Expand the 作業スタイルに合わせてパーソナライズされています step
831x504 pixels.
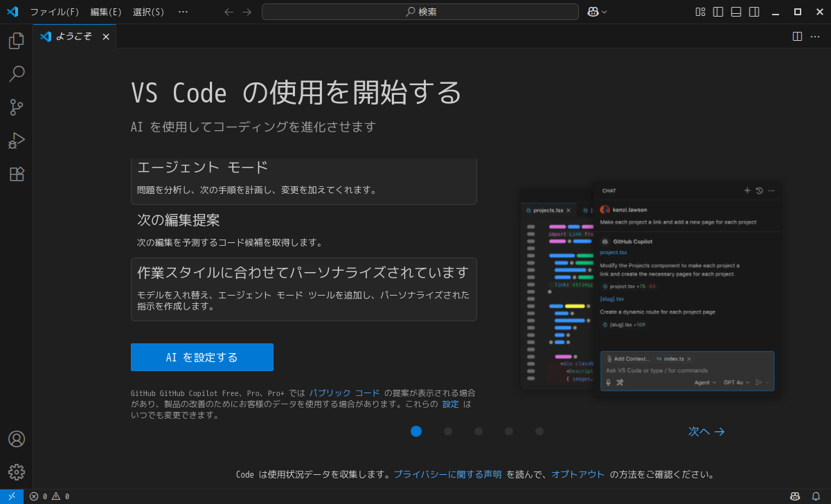tap(304, 289)
